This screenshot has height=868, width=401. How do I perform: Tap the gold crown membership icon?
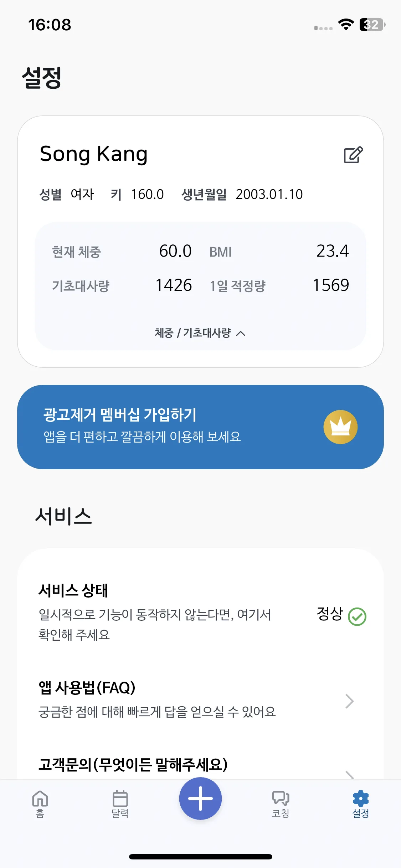point(340,427)
